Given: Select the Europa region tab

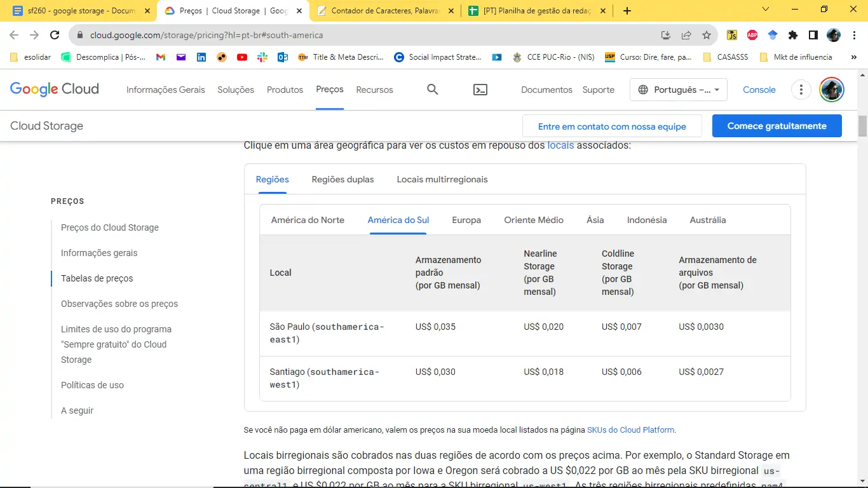Looking at the screenshot, I should tap(466, 220).
